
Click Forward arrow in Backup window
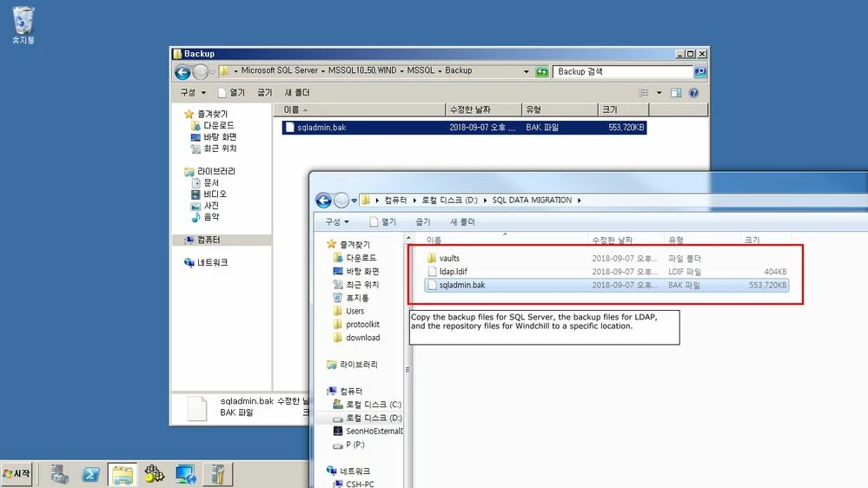pos(201,72)
